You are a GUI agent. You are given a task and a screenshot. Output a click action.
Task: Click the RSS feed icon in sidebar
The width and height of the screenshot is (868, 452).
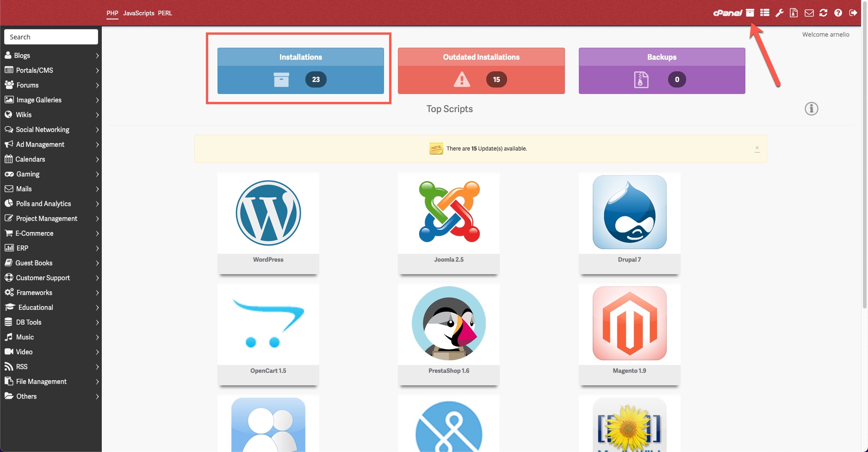point(8,366)
